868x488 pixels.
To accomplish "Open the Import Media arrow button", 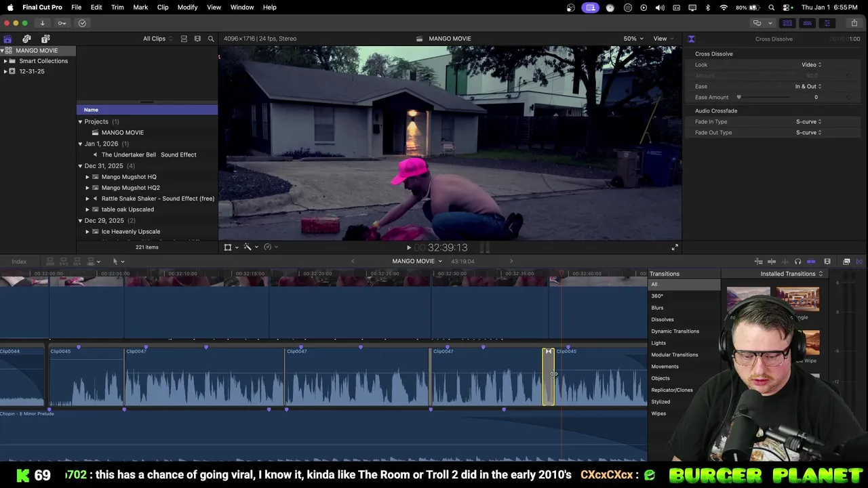I will click(x=42, y=23).
